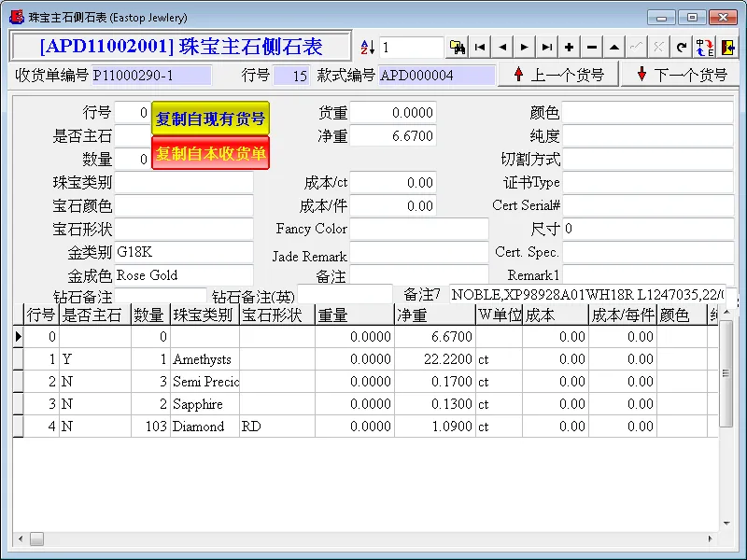Screen dimensions: 747x560
Task: Select the Amethysts row in grid
Action: pos(202,359)
